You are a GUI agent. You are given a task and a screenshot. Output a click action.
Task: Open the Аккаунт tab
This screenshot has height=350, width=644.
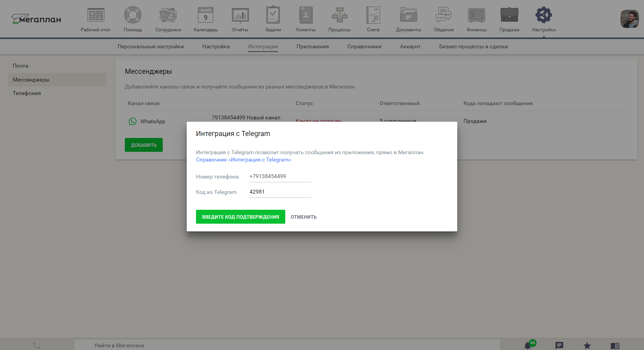[410, 46]
